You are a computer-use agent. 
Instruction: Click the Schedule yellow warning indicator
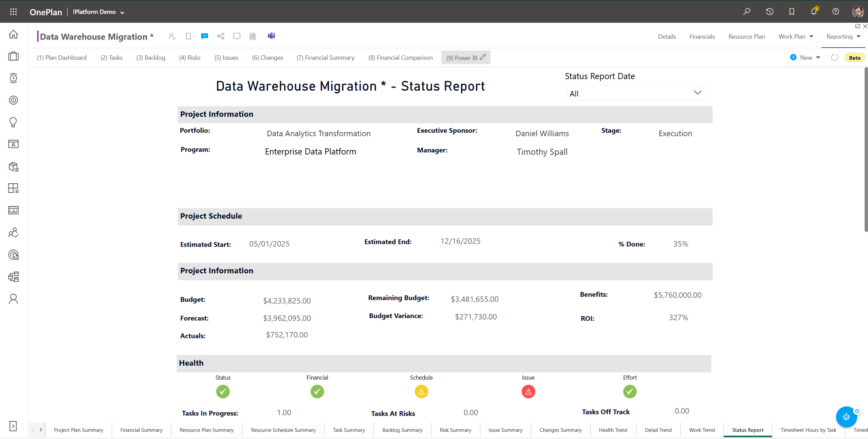click(421, 391)
